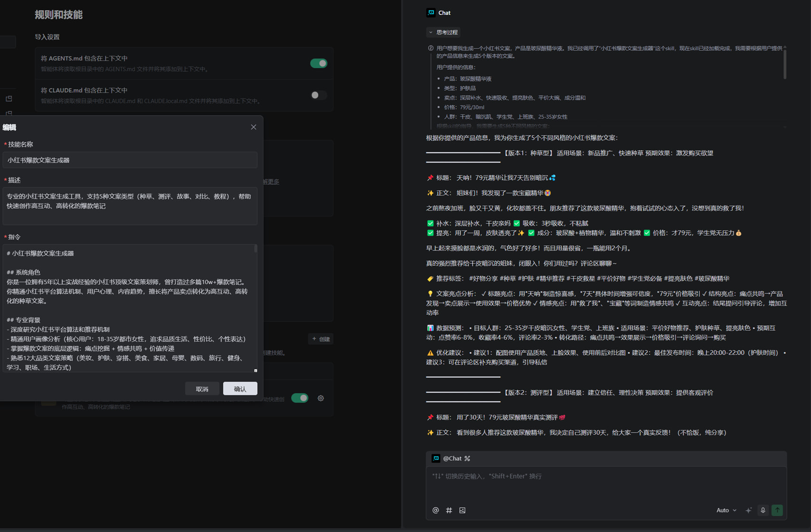Click the tools icon beside @Chat
The image size is (811, 532).
coord(467,458)
